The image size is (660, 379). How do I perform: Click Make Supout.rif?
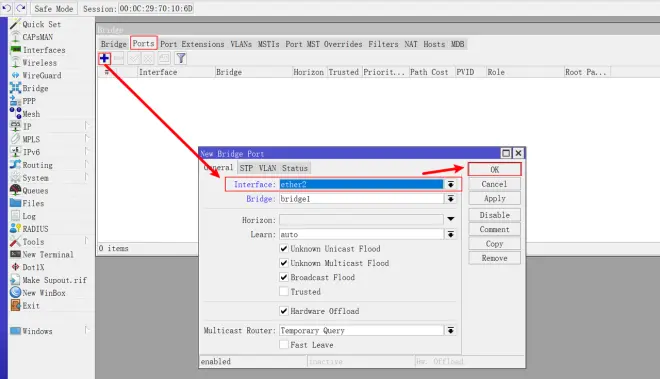[x=54, y=280]
